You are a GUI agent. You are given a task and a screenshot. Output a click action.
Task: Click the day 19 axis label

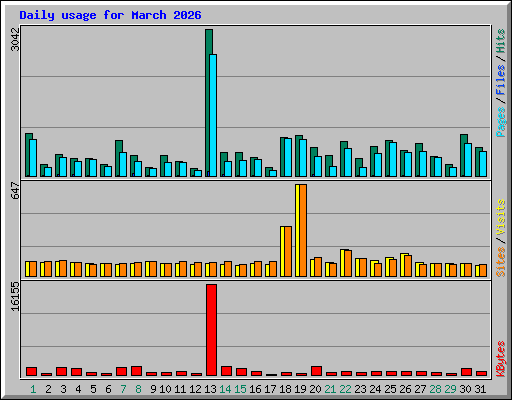click(300, 389)
